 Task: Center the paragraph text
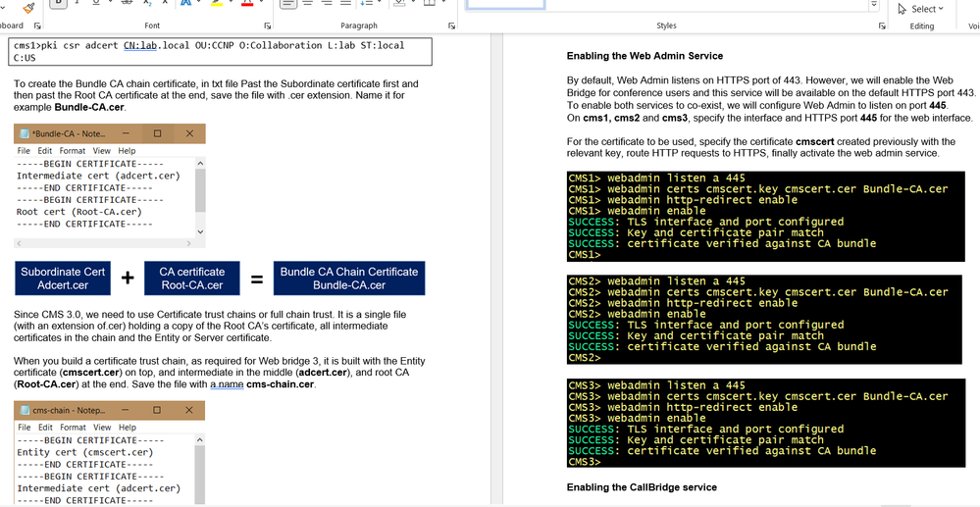pos(307,3)
